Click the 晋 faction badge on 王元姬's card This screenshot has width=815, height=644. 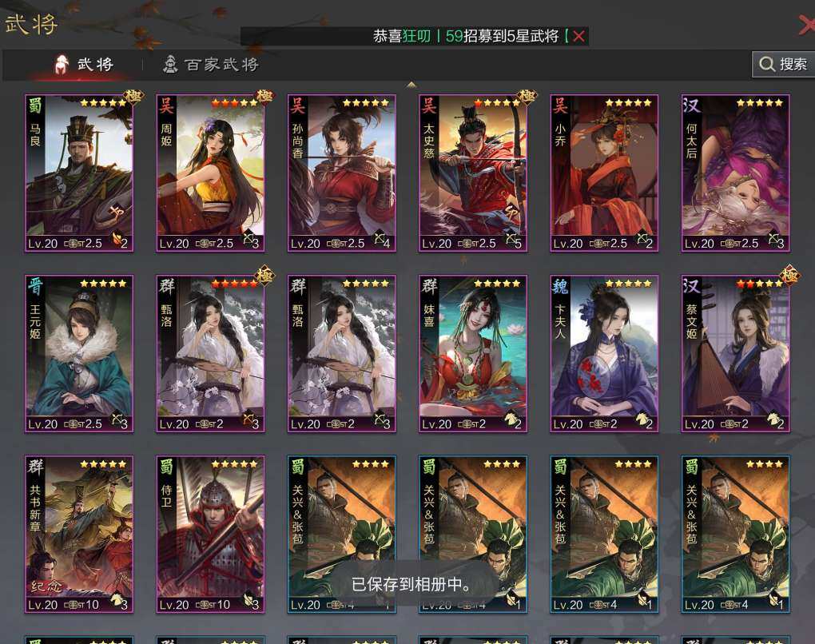[35, 286]
